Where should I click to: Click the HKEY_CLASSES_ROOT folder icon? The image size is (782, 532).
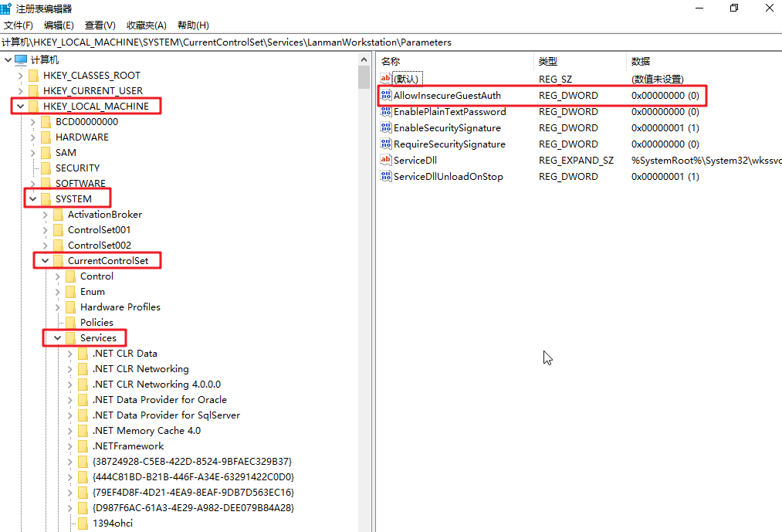tap(33, 76)
